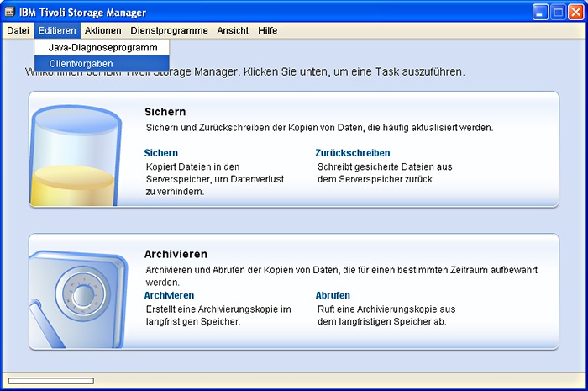588x391 pixels.
Task: Follow the Abrufen link
Action: (333, 296)
